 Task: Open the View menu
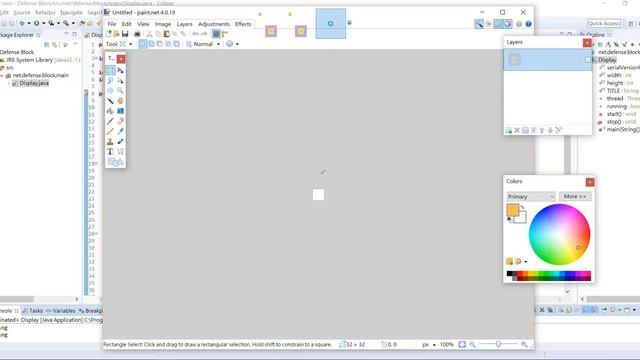[x=143, y=24]
